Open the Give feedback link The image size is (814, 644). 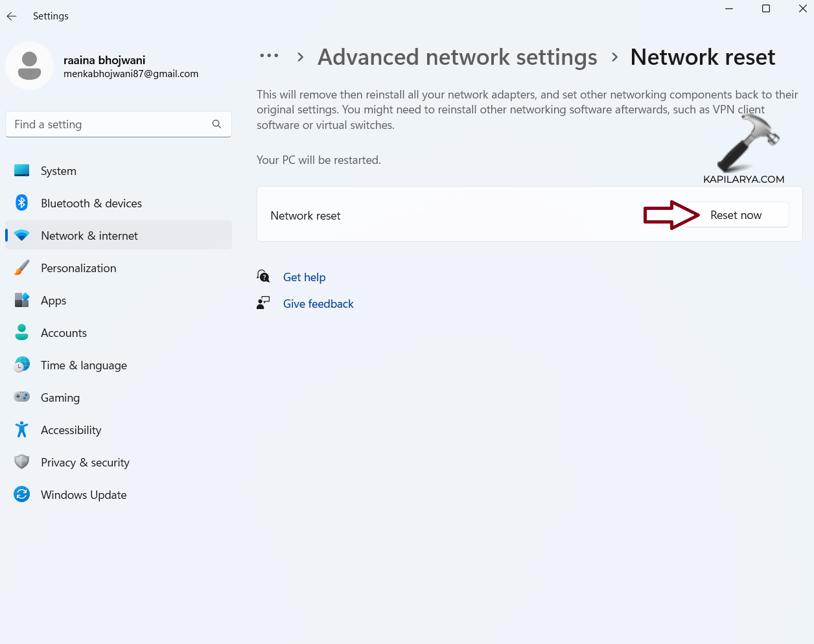[x=318, y=304]
